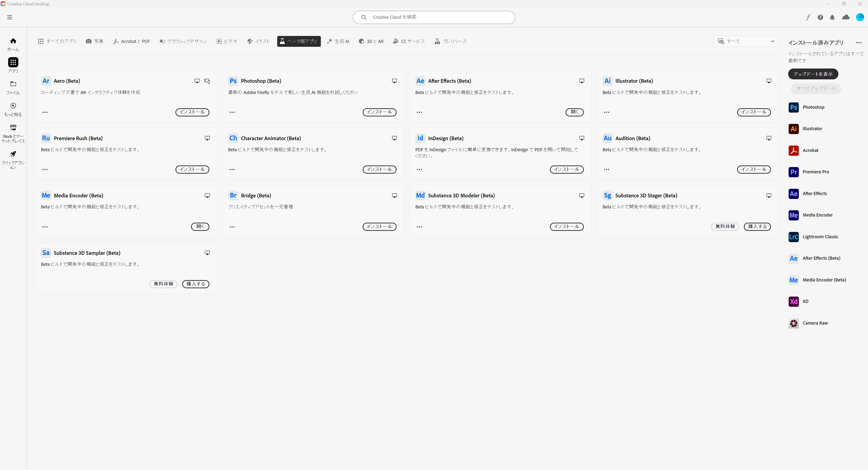Go to ホーム in the sidebar

13,44
